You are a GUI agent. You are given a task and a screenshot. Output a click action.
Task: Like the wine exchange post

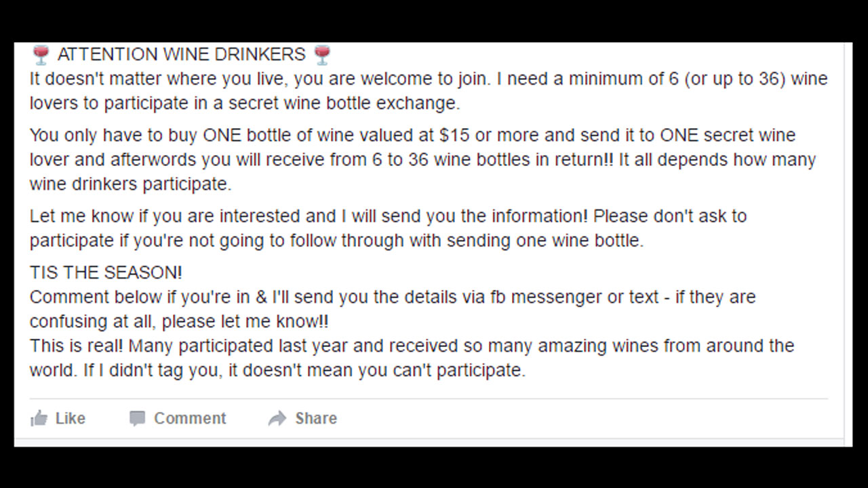coord(58,418)
